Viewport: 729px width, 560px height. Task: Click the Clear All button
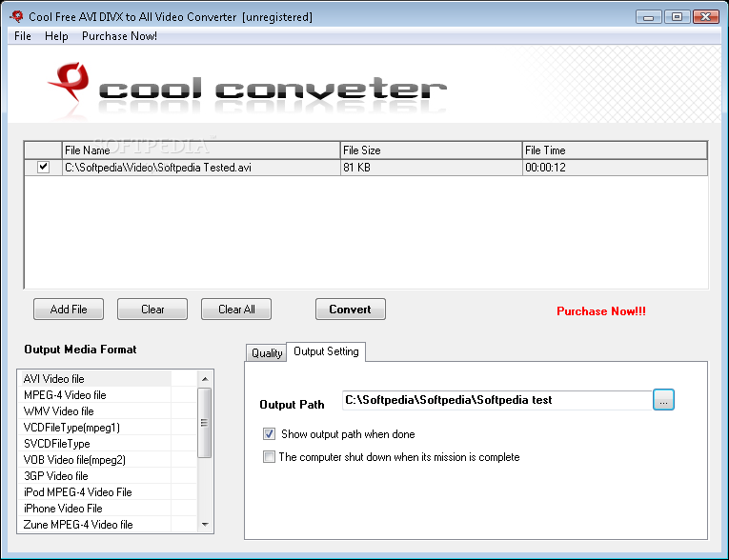pos(236,309)
